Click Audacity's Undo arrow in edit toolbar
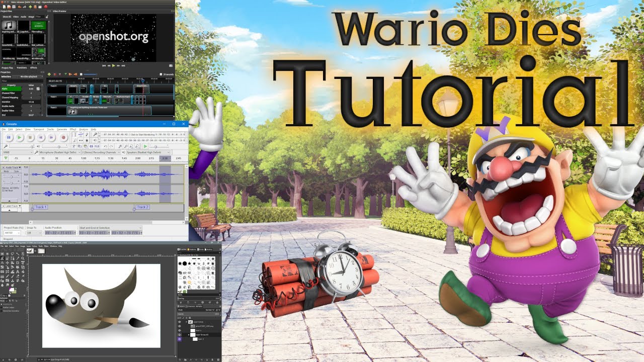This screenshot has width=644, height=362. pos(106,146)
